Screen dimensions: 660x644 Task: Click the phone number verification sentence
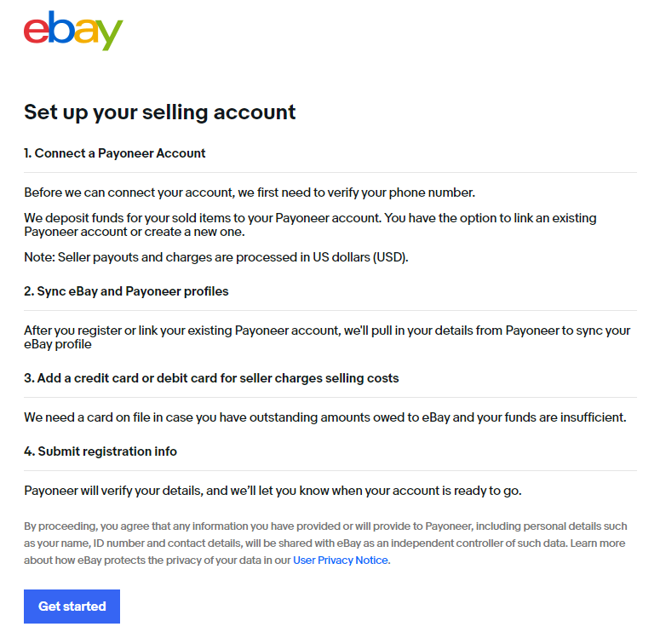pyautogui.click(x=250, y=193)
